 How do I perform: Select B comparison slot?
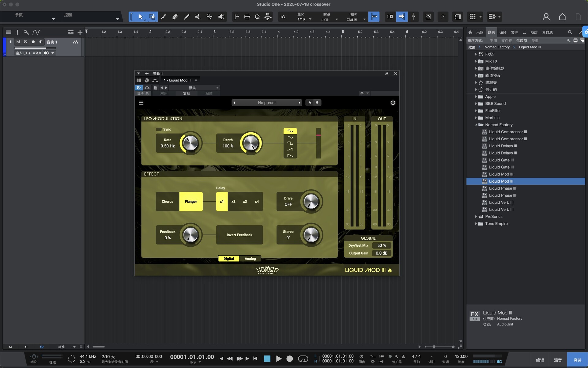tap(317, 103)
